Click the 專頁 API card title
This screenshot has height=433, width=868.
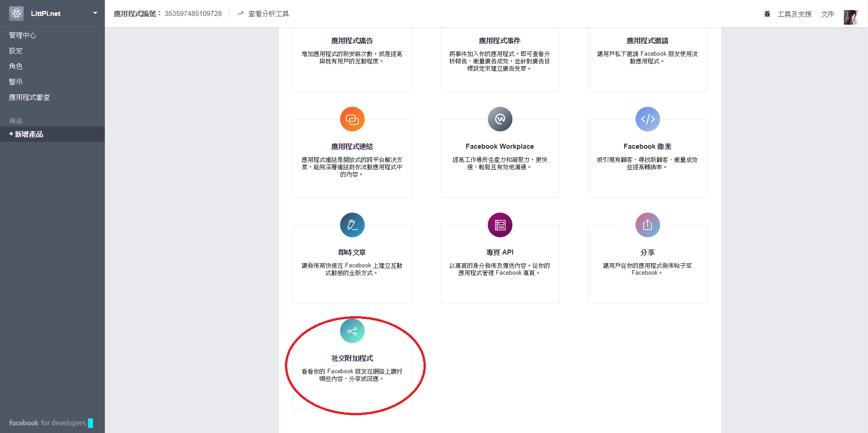tap(500, 252)
